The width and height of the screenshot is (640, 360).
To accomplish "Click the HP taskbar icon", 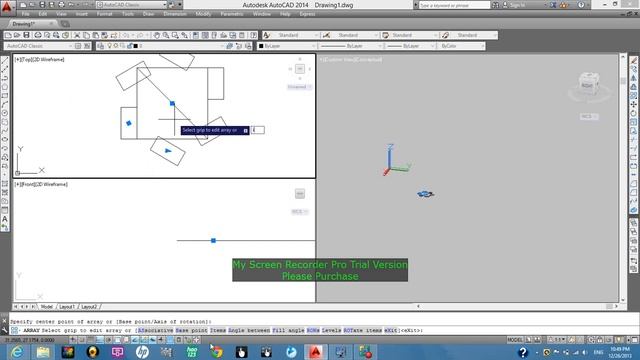I will pyautogui.click(x=142, y=352).
